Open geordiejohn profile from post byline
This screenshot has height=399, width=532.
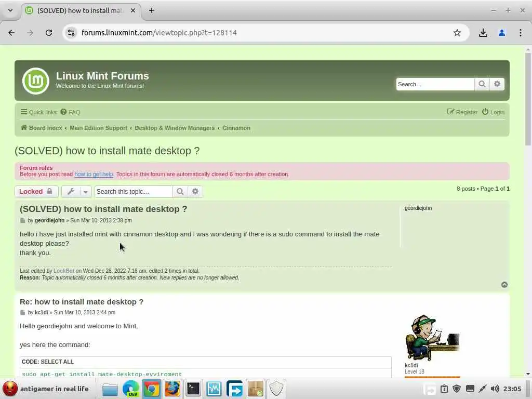pos(49,220)
